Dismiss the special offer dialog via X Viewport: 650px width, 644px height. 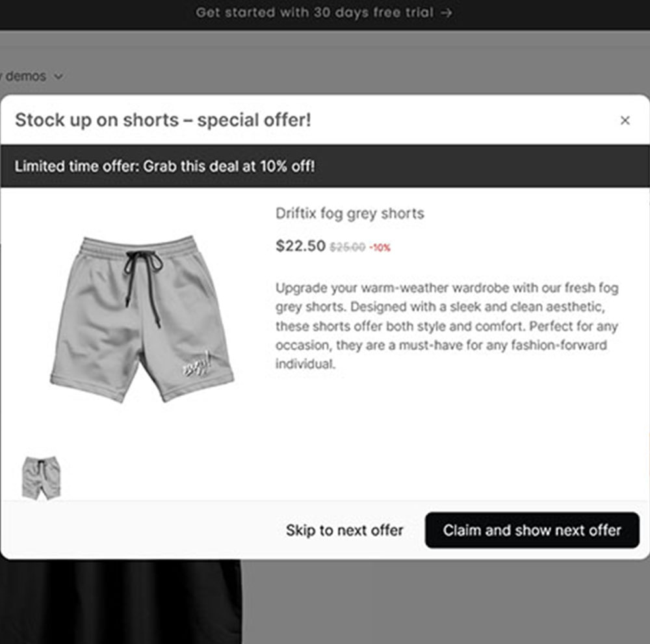pos(625,120)
